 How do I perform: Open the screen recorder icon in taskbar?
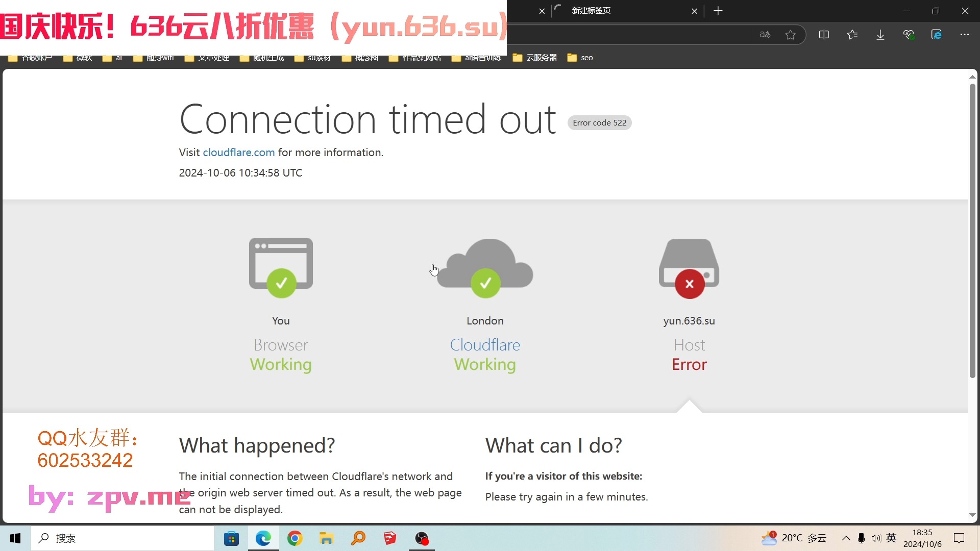coord(422,538)
